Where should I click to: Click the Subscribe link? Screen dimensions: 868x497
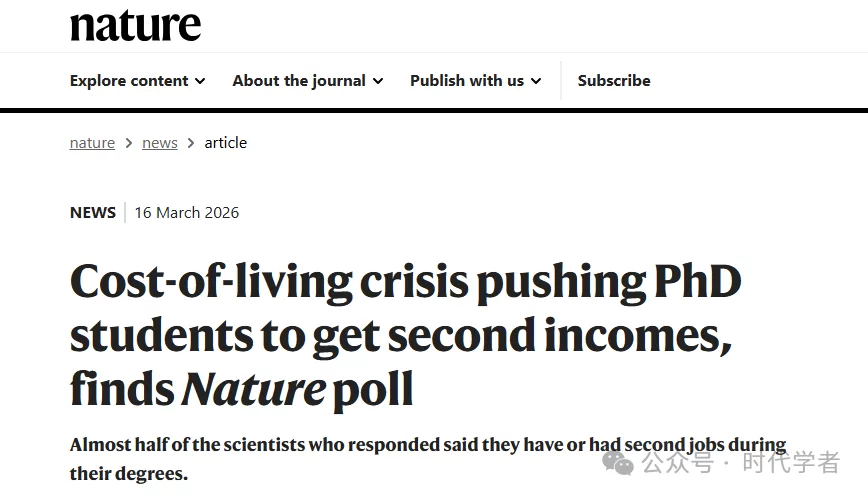click(x=614, y=81)
